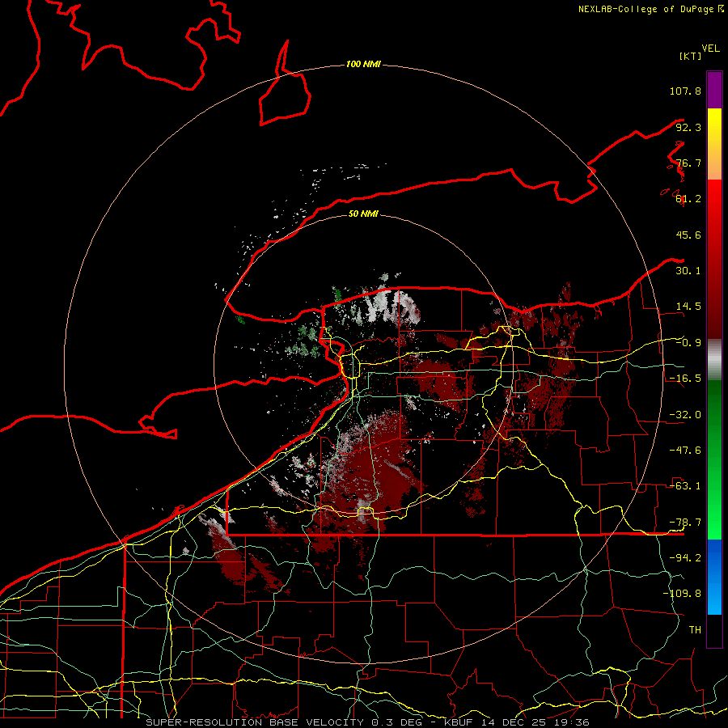Click the -16.5 velocity scale value

click(685, 379)
